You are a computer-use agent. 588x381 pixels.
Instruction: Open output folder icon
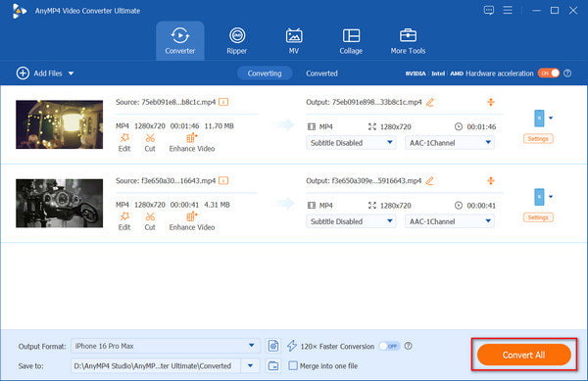click(x=273, y=365)
